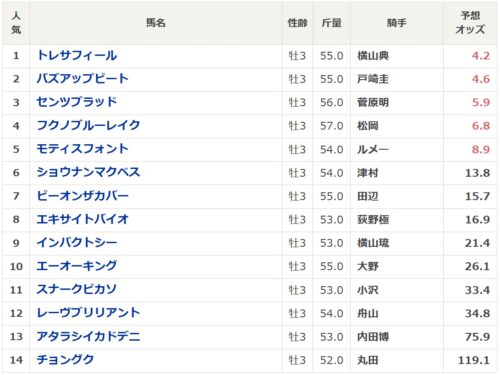The height and width of the screenshot is (375, 500).
Task: Open アタラシイカドデニ entry
Action: [88, 336]
